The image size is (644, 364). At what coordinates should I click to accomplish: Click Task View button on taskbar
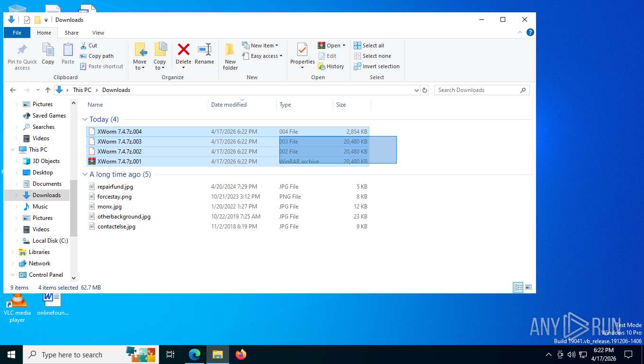coord(170,355)
